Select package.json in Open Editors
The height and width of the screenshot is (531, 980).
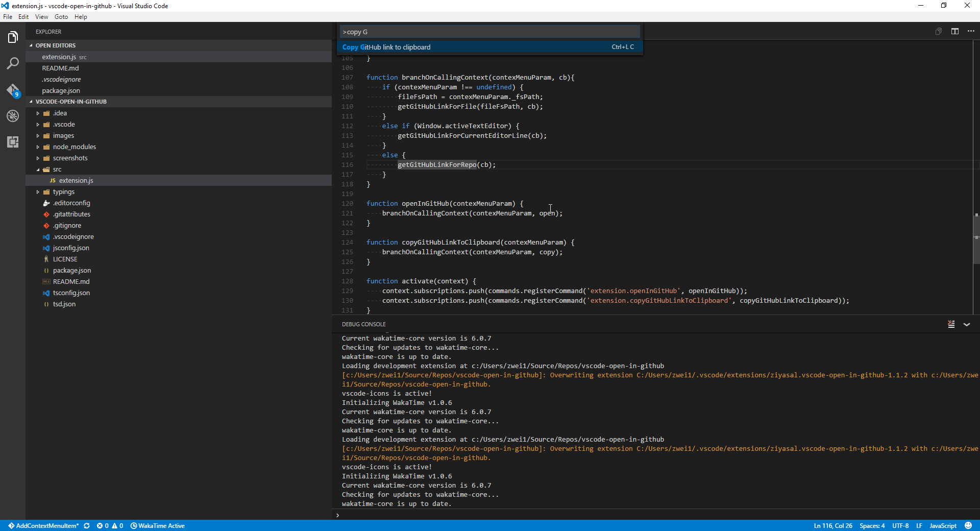pyautogui.click(x=179, y=91)
